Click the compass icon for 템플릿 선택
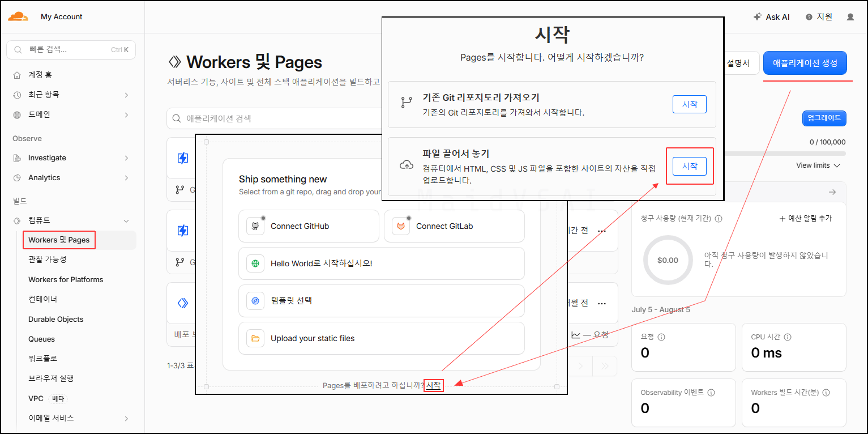This screenshot has width=868, height=434. coord(255,301)
